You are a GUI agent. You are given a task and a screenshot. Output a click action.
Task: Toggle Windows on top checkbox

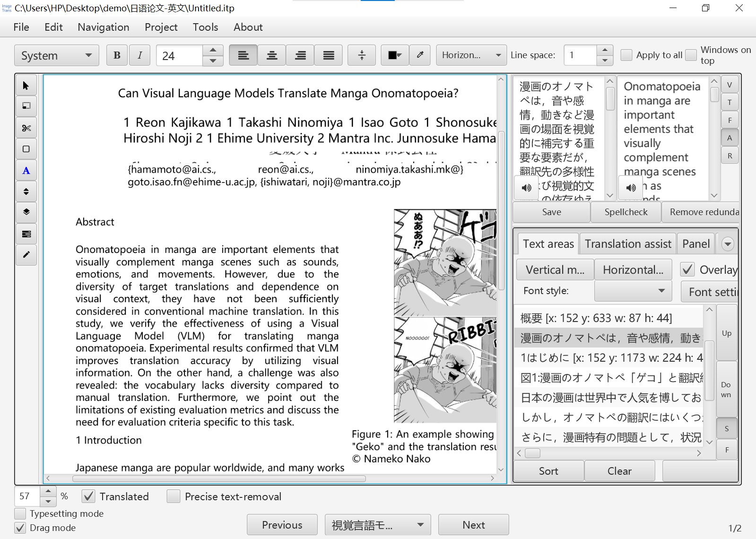click(691, 55)
